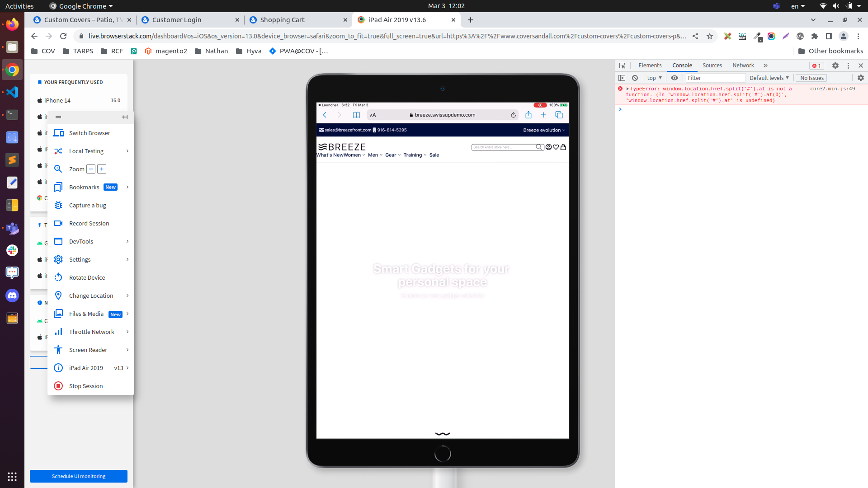Image resolution: width=868 pixels, height=488 pixels.
Task: Click Activities in the top bar
Action: [x=19, y=6]
